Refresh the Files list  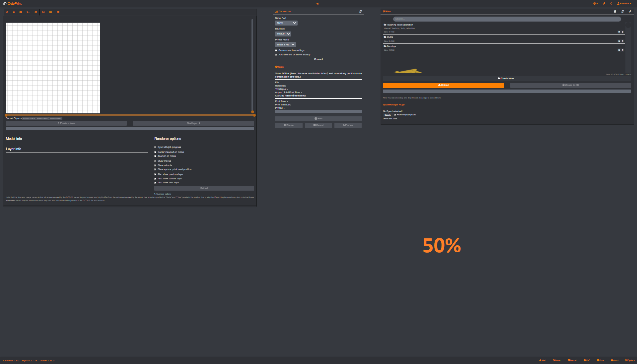623,12
